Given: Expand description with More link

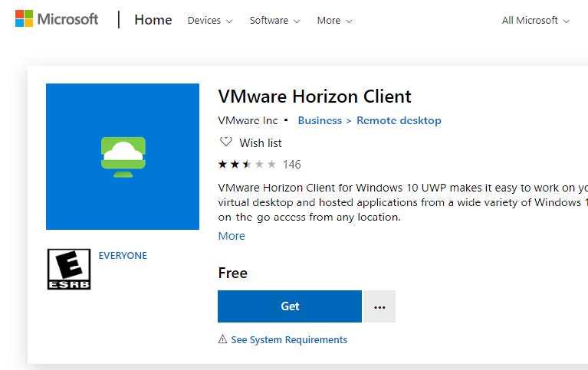Looking at the screenshot, I should click(x=232, y=236).
